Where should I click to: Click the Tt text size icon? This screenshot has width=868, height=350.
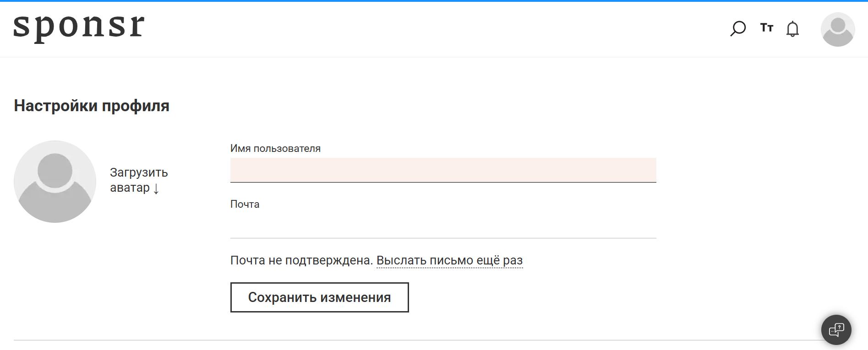[x=766, y=28]
